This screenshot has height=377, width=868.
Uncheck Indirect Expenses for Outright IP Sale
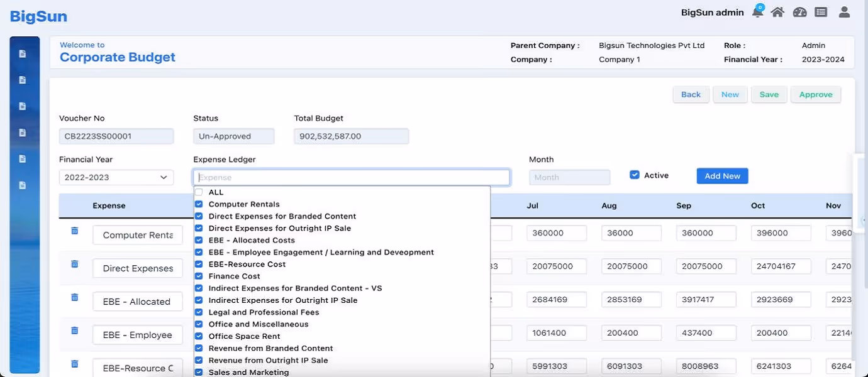199,300
